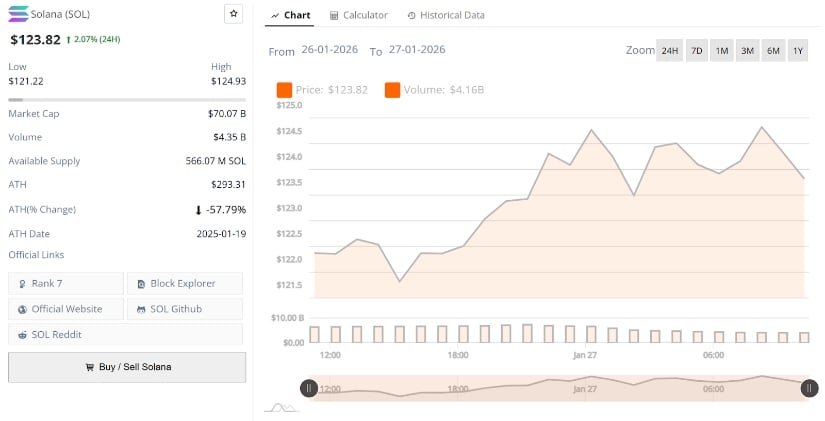
Task: Switch to the Historical Data tab
Action: pos(446,15)
